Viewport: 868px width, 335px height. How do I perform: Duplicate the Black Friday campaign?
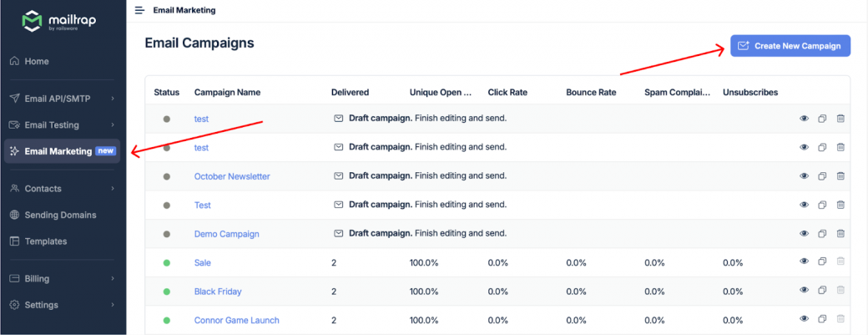point(822,291)
